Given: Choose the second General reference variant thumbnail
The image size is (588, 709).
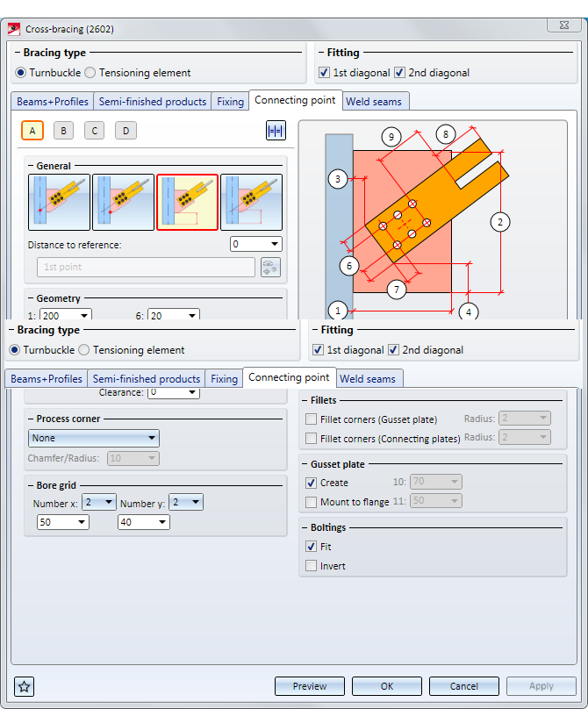Looking at the screenshot, I should click(123, 202).
